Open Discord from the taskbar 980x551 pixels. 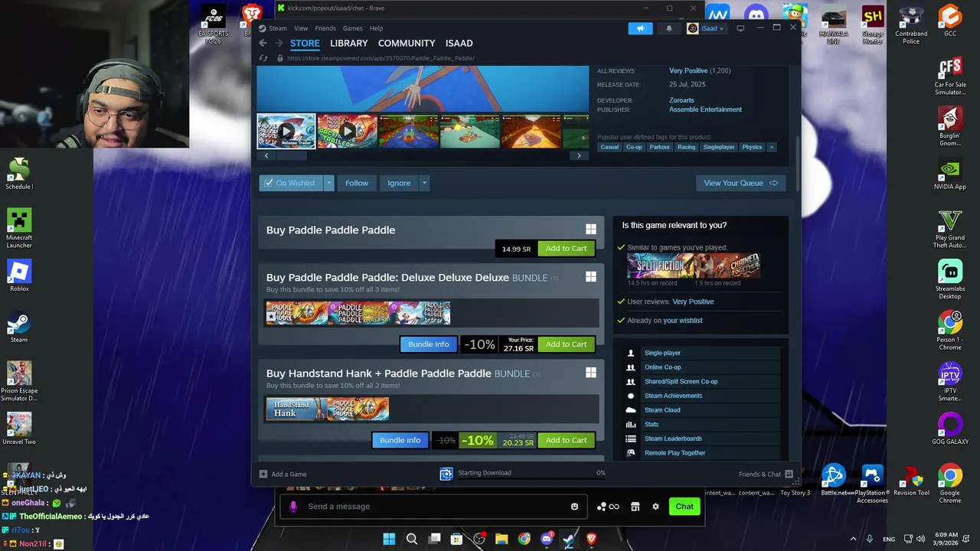click(x=547, y=539)
